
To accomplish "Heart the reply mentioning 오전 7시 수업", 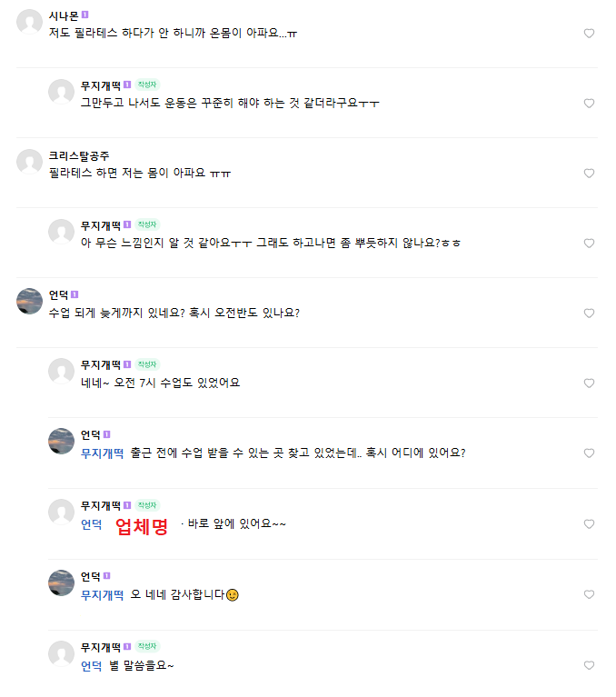I will [x=589, y=383].
